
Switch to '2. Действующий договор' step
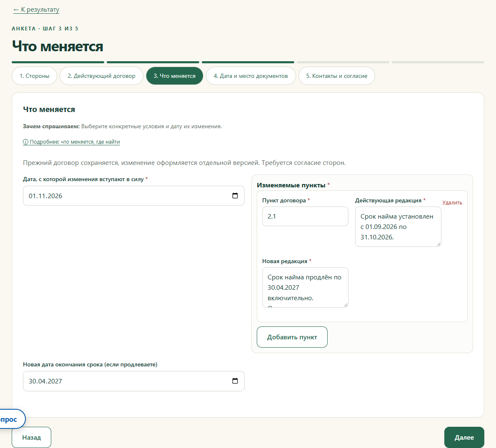pos(101,76)
